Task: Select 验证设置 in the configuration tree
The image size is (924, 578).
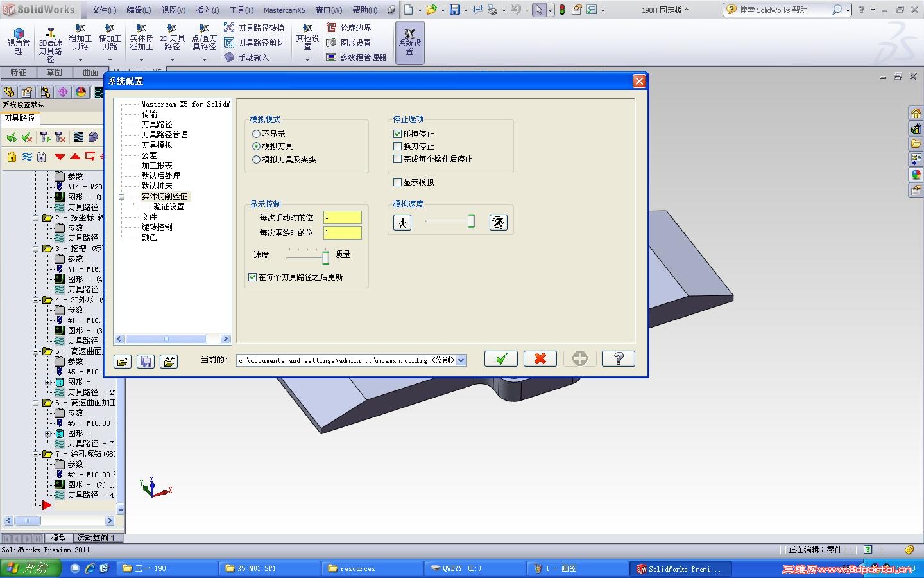Action: click(x=169, y=207)
